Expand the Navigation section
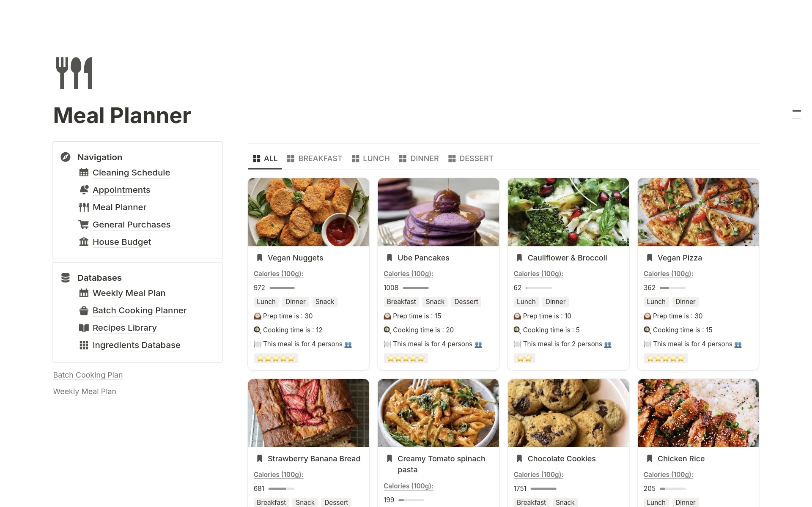This screenshot has height=507, width=812. click(99, 156)
